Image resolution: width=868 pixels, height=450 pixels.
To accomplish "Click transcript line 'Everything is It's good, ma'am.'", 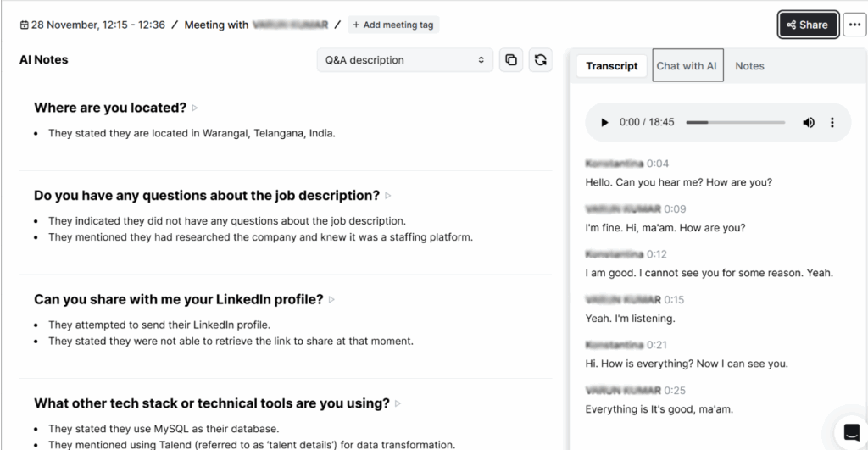I will point(659,409).
